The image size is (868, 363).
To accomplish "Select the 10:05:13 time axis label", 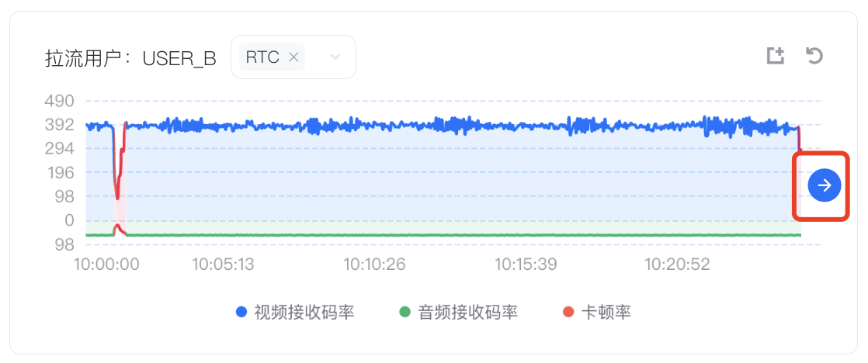I will pos(223,264).
